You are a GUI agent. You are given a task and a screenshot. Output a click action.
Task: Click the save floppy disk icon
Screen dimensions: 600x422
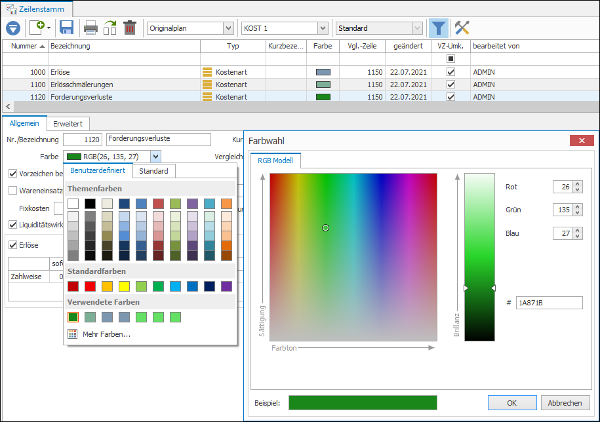tap(67, 28)
